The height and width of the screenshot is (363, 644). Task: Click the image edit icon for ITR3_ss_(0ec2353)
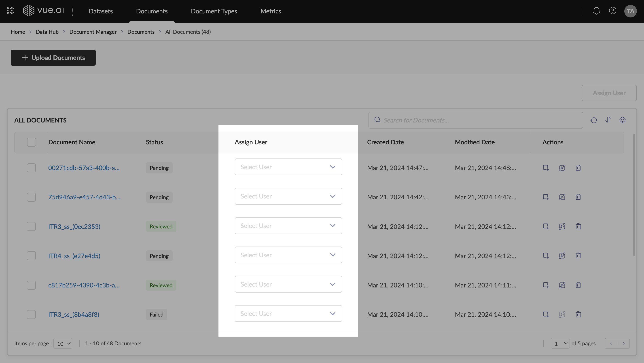point(562,226)
